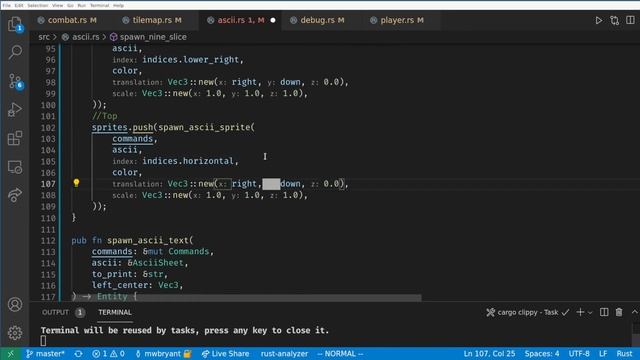Click the AsciiSheet type on line 114
The width and height of the screenshot is (640, 360).
click(158, 263)
